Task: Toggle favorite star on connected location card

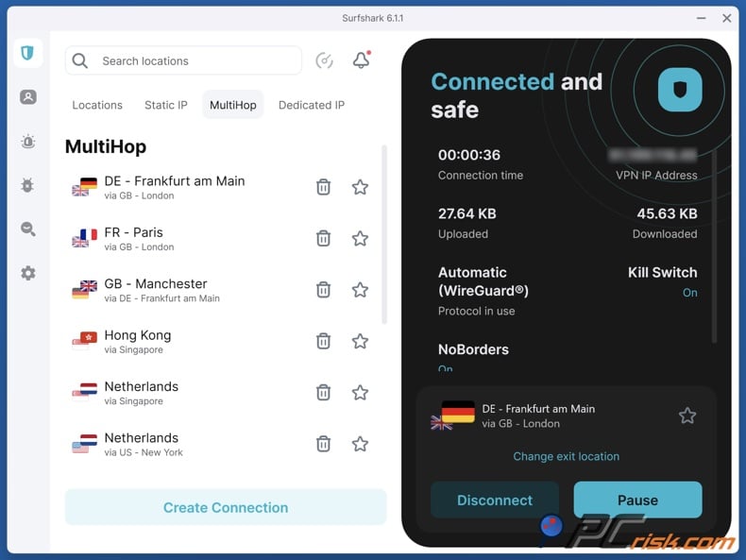Action: pyautogui.click(x=687, y=416)
